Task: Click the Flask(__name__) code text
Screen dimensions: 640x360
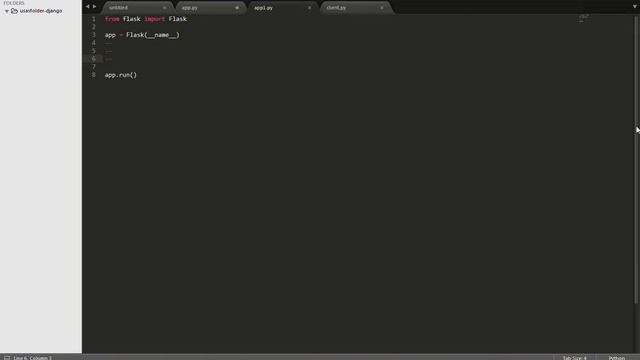Action: pos(153,35)
